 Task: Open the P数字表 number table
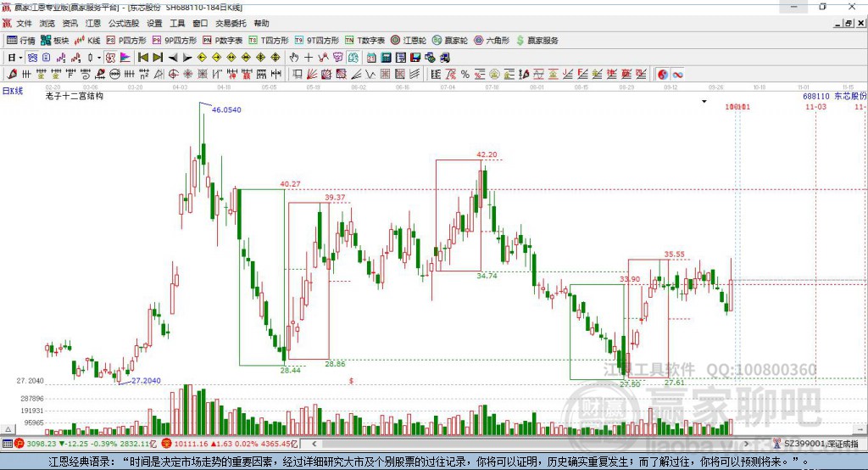click(x=223, y=41)
